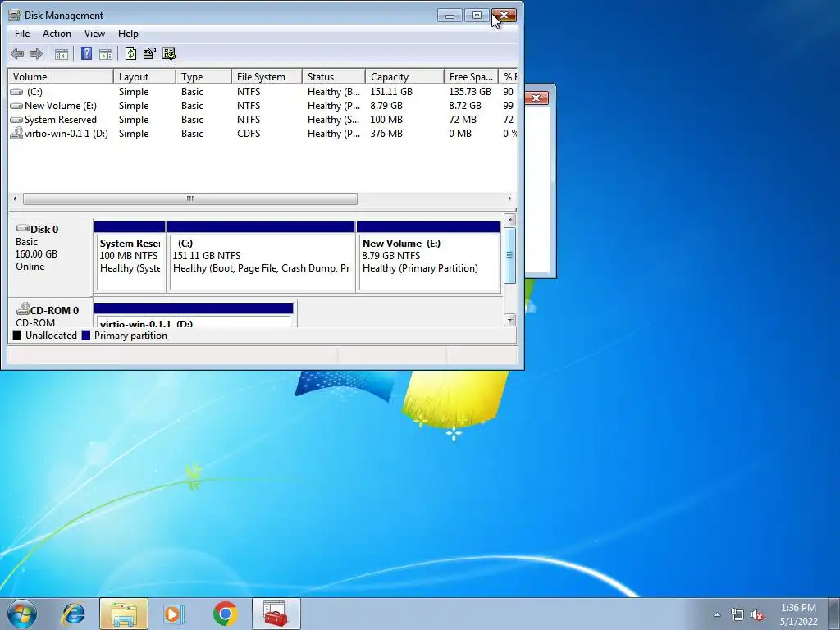This screenshot has width=840, height=630.
Task: Click the disk pane scroll-up arrow
Action: click(509, 220)
